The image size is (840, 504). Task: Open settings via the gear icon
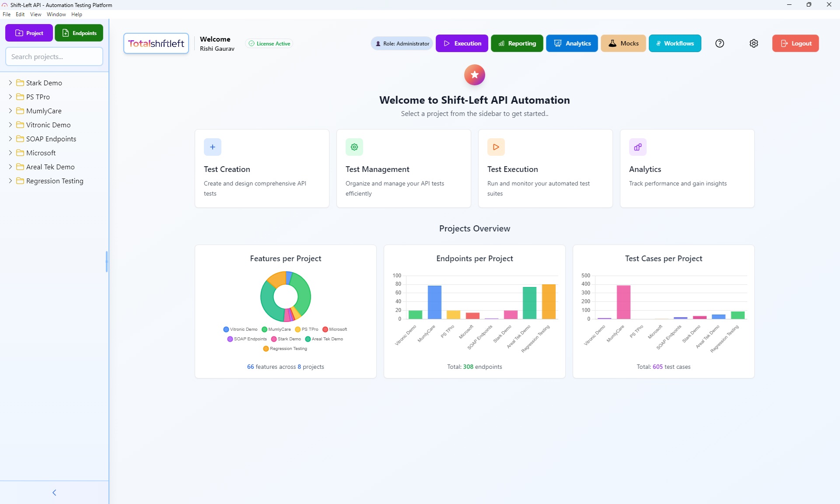(753, 43)
